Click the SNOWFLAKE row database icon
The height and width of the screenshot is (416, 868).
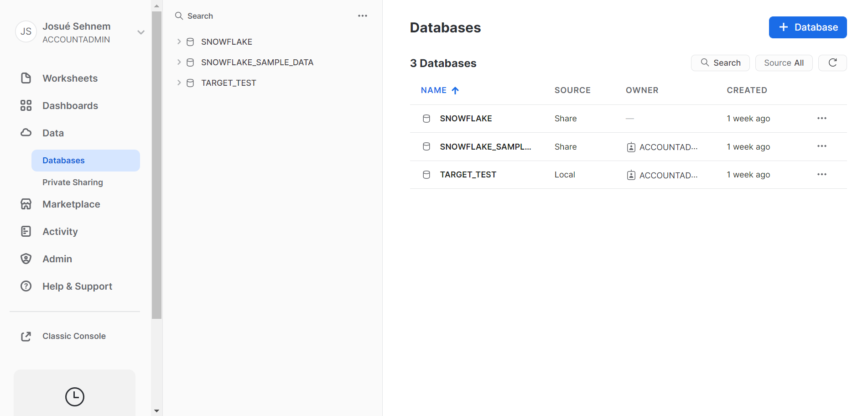click(426, 119)
